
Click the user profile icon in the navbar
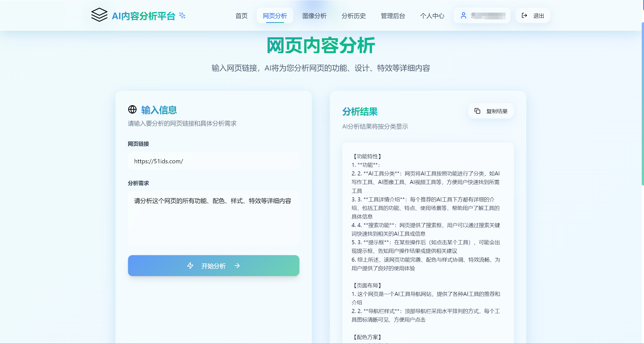click(x=463, y=15)
